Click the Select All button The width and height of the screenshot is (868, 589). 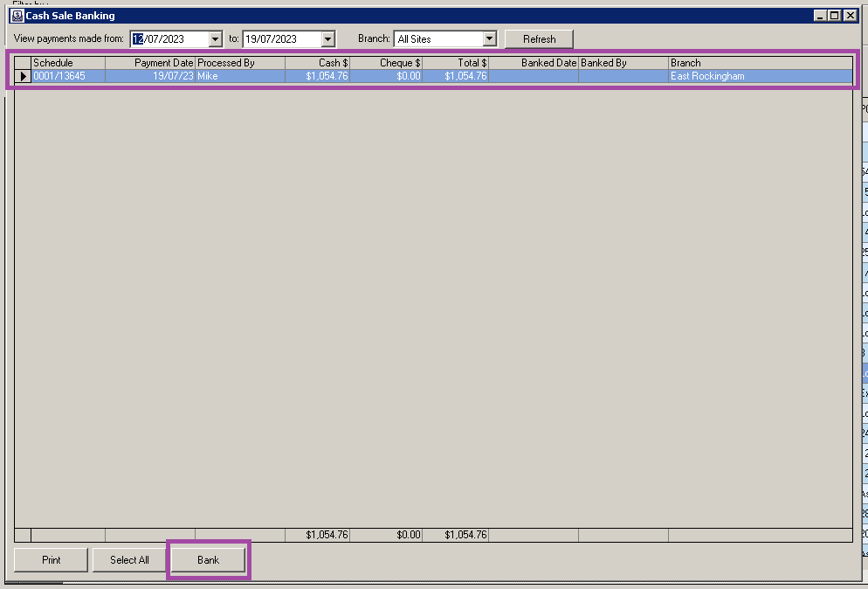tap(129, 559)
